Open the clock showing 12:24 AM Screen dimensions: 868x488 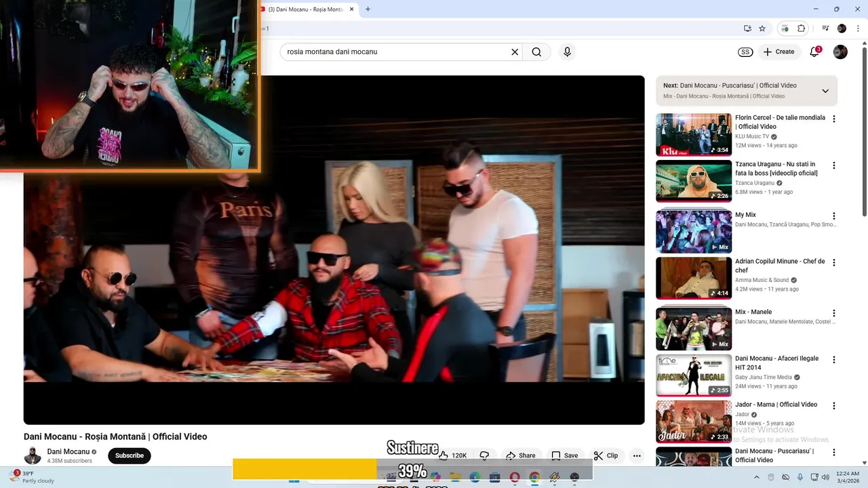[848, 477]
